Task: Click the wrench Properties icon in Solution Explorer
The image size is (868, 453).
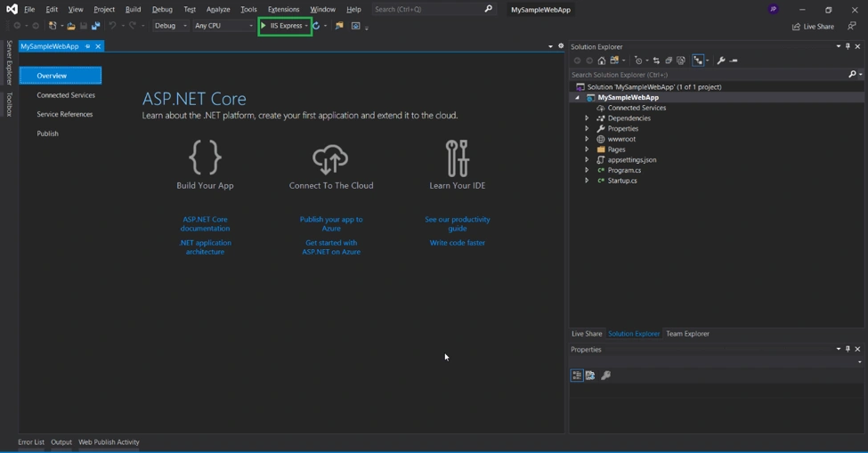Action: point(721,61)
